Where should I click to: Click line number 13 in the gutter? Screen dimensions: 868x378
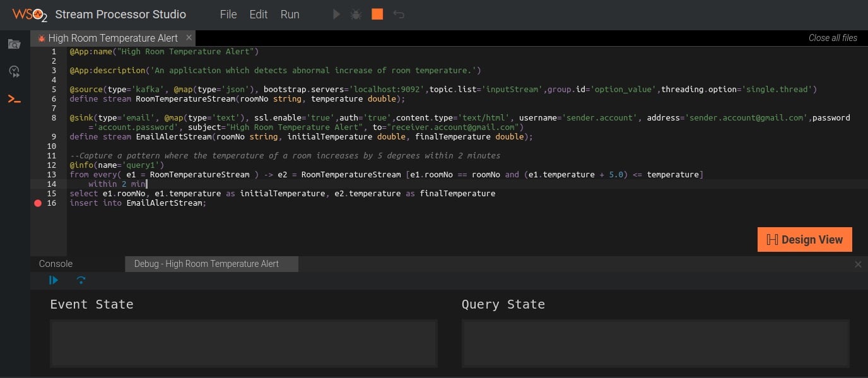click(52, 175)
